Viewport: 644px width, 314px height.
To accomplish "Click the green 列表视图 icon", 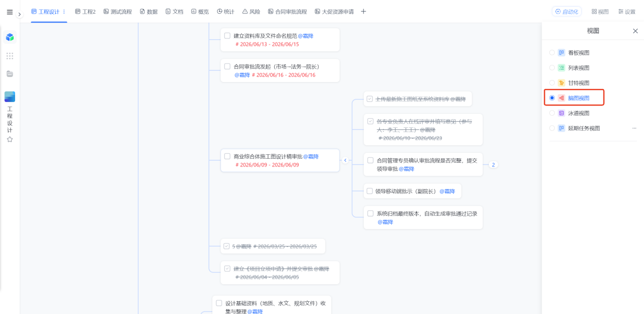I will click(562, 68).
